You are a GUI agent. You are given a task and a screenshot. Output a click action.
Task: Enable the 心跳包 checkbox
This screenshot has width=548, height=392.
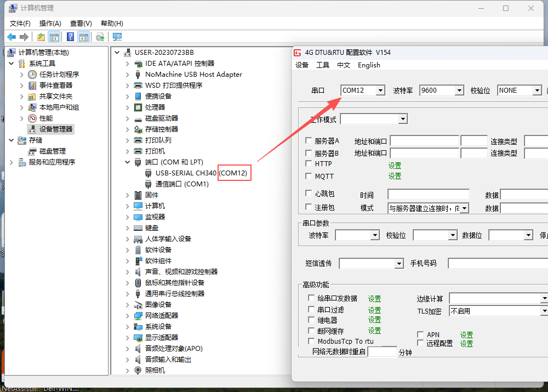[x=309, y=194]
